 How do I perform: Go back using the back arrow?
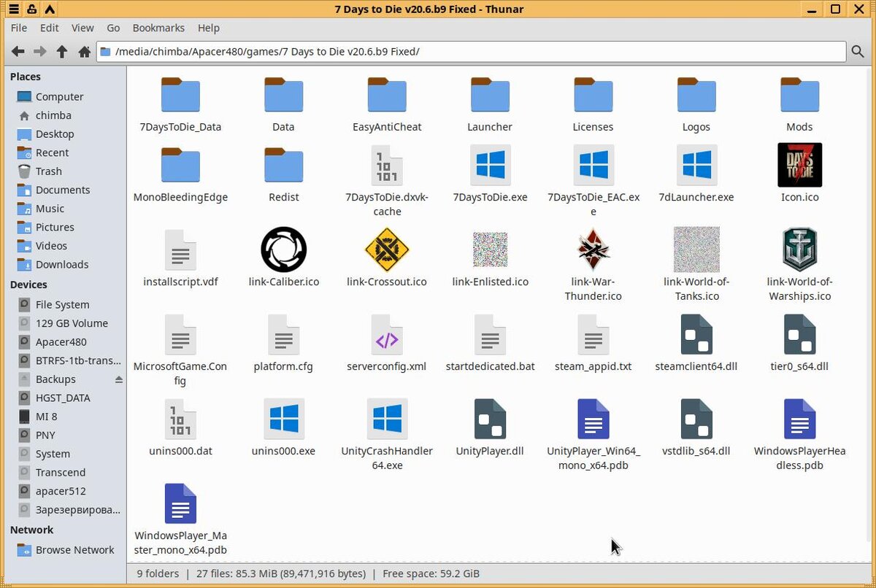coord(18,51)
